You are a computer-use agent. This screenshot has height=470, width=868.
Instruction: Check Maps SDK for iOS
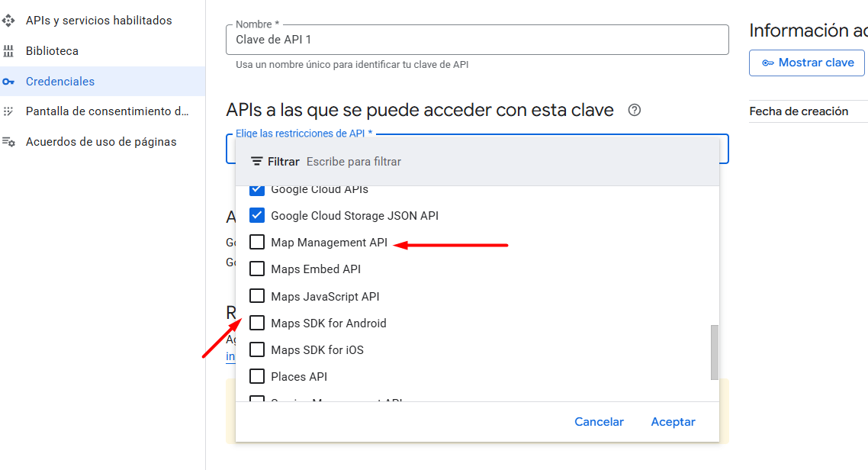pyautogui.click(x=257, y=349)
